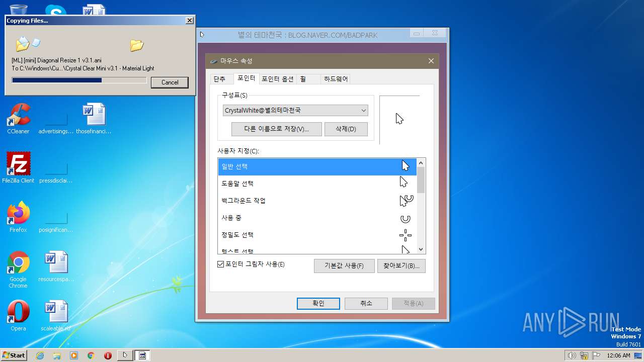This screenshot has height=362, width=644.
Task: Open the 포인터 옵션 tab
Action: (x=278, y=79)
